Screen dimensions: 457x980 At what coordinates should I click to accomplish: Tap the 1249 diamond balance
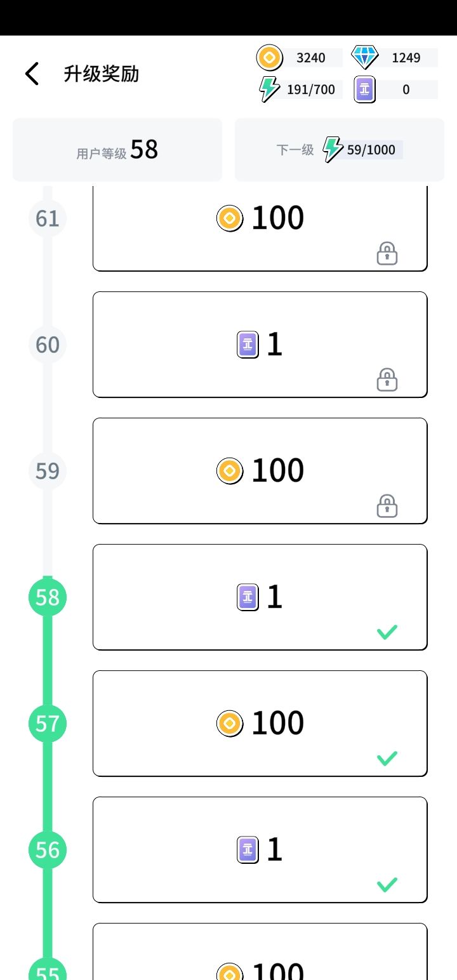pos(406,58)
